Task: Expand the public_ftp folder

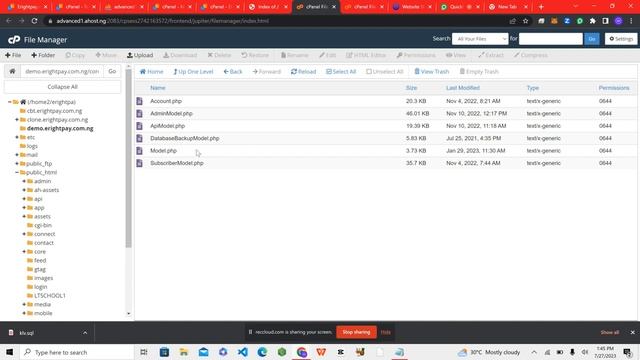Action: pyautogui.click(x=17, y=164)
